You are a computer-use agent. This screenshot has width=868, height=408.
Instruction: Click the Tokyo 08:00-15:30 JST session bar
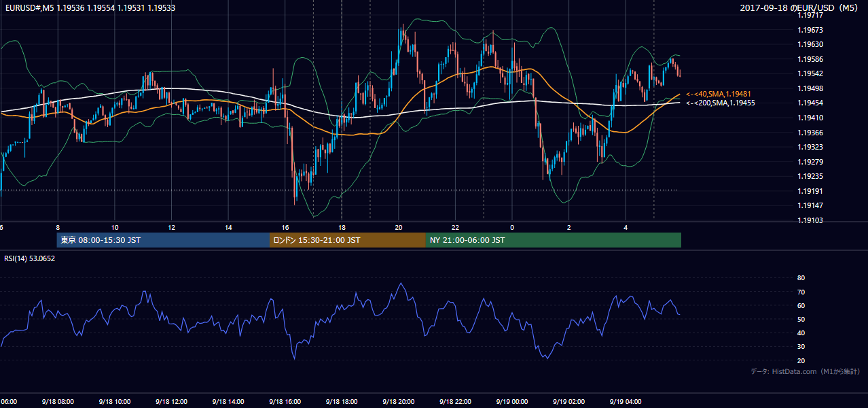pyautogui.click(x=163, y=240)
